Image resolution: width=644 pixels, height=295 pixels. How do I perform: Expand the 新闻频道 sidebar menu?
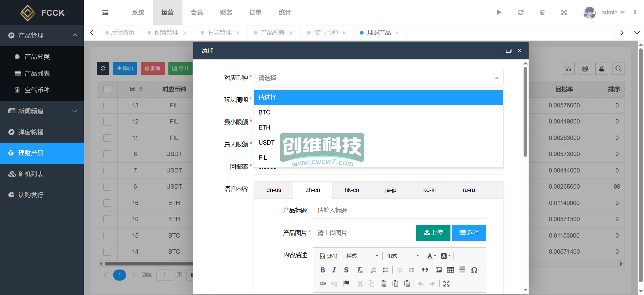(x=42, y=111)
